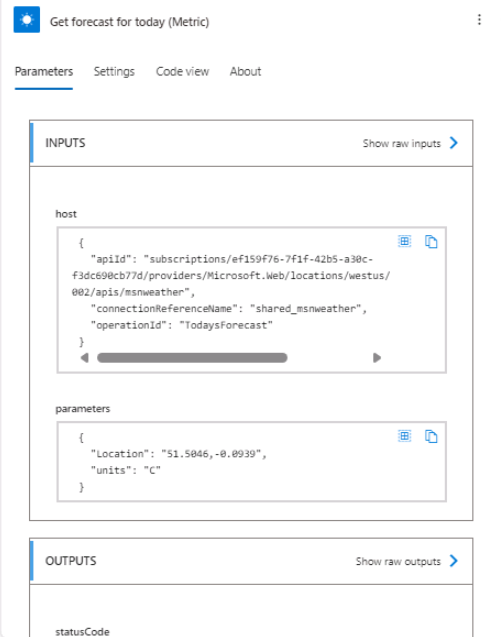Image resolution: width=501 pixels, height=637 pixels.
Task: Expand raw inputs with chevron arrow
Action: pos(454,143)
